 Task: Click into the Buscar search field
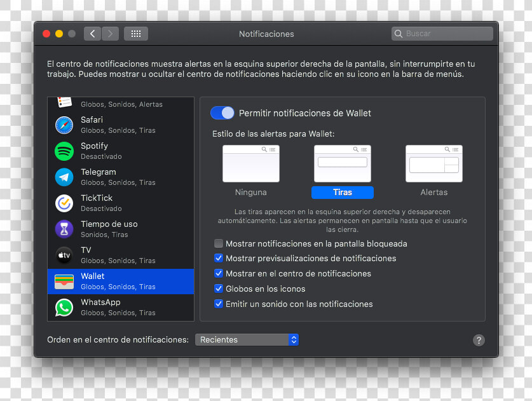pos(442,34)
